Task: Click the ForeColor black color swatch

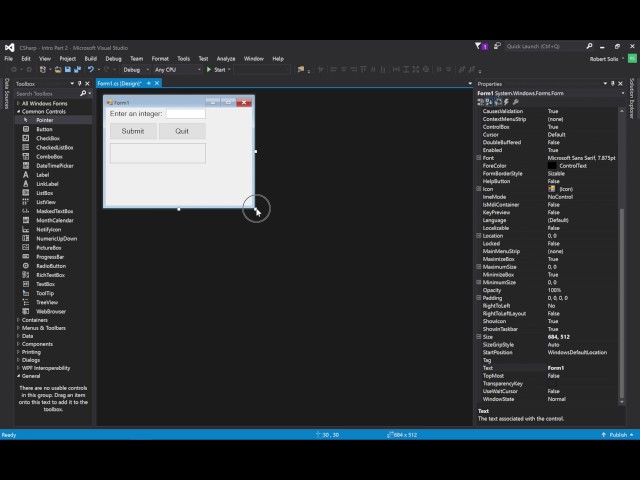Action: [x=552, y=166]
